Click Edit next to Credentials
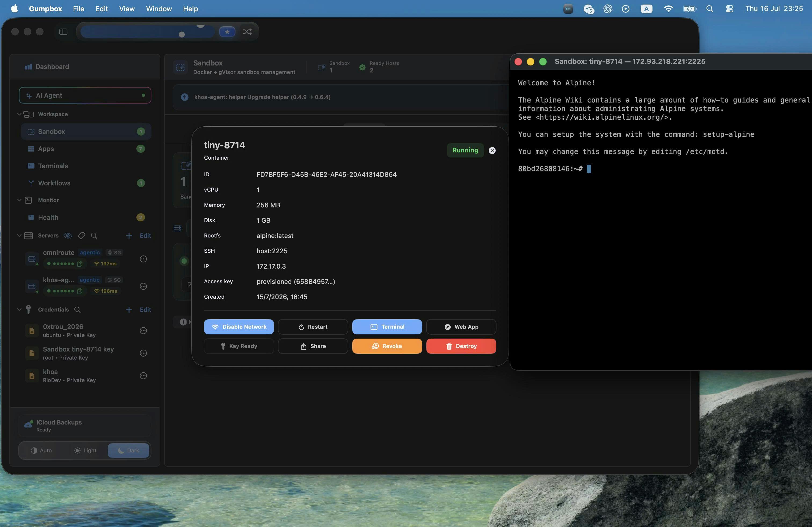812x527 pixels. click(x=145, y=310)
